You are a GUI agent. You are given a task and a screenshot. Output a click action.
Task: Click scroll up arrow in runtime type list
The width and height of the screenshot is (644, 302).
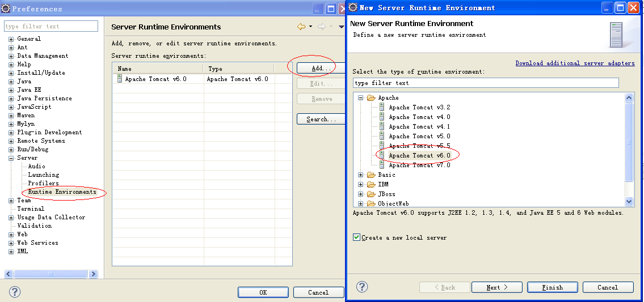(629, 97)
